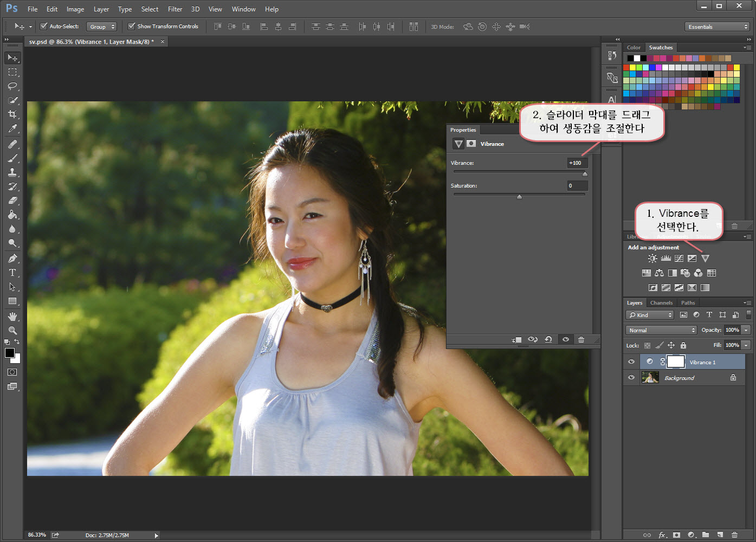Select the Crop tool

click(x=12, y=114)
